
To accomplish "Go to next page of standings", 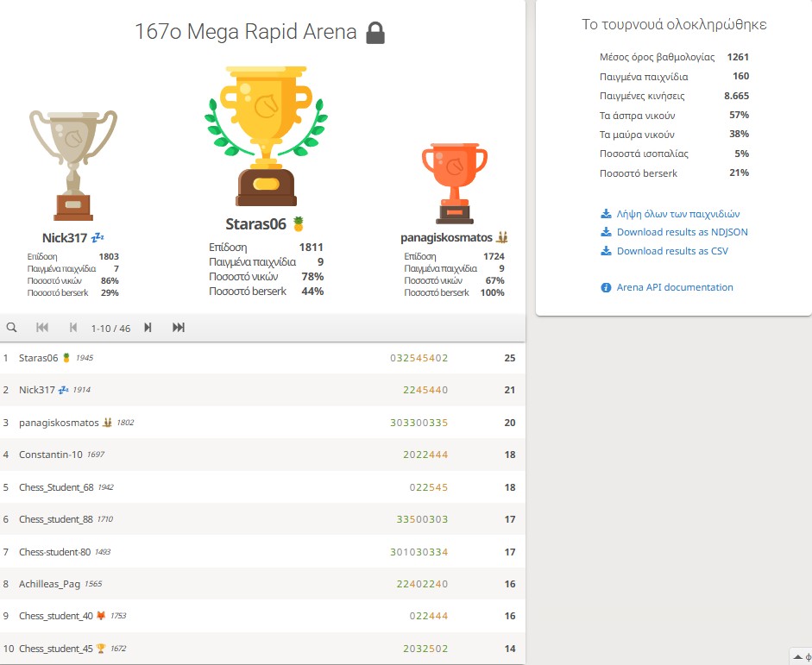I will 148,328.
